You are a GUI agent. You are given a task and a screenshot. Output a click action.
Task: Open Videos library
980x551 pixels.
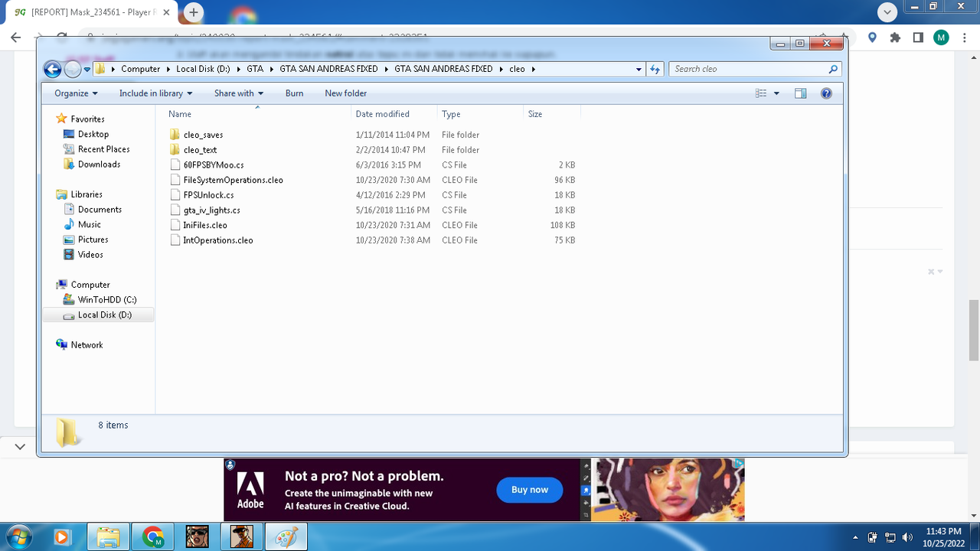90,255
